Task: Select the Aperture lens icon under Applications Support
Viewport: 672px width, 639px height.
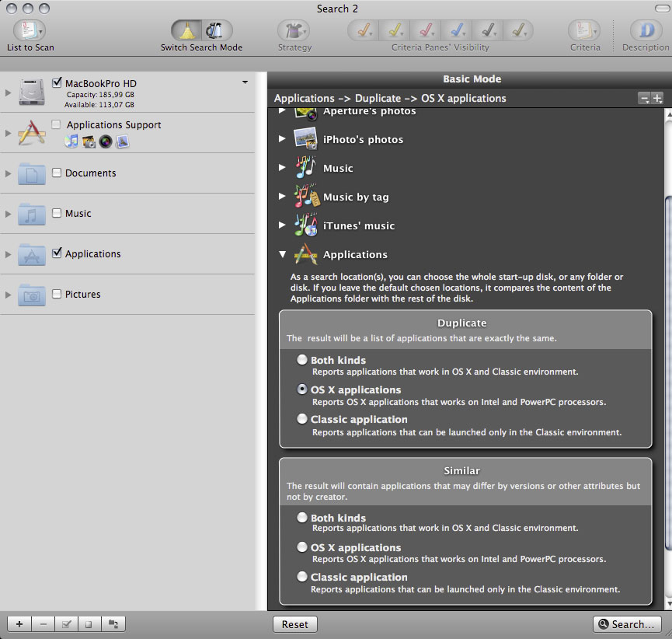Action: (106, 141)
